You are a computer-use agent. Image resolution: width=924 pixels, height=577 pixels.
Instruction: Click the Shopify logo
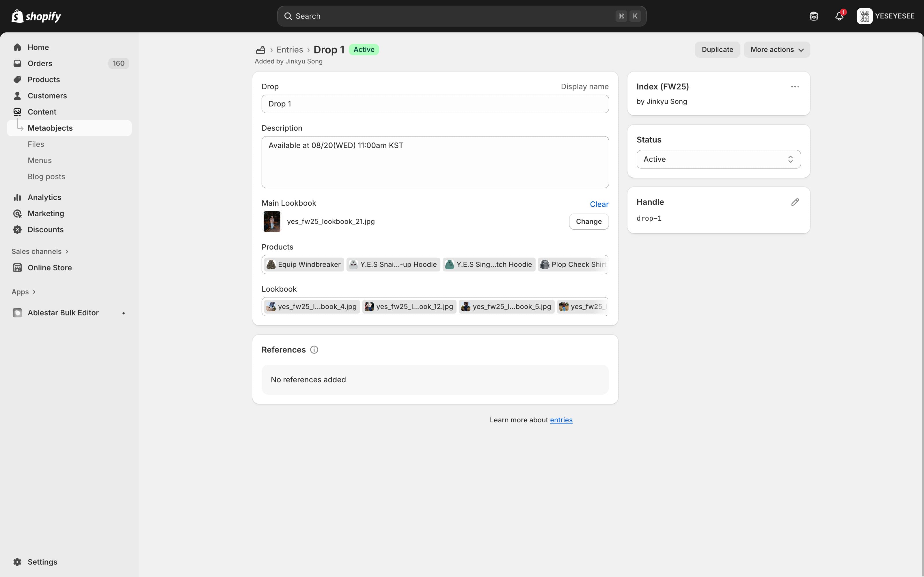pos(36,16)
